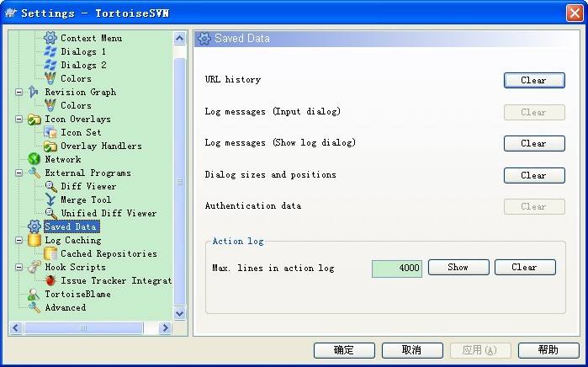Open the Dialogs 1 settings page
The height and width of the screenshot is (367, 588).
tap(83, 51)
